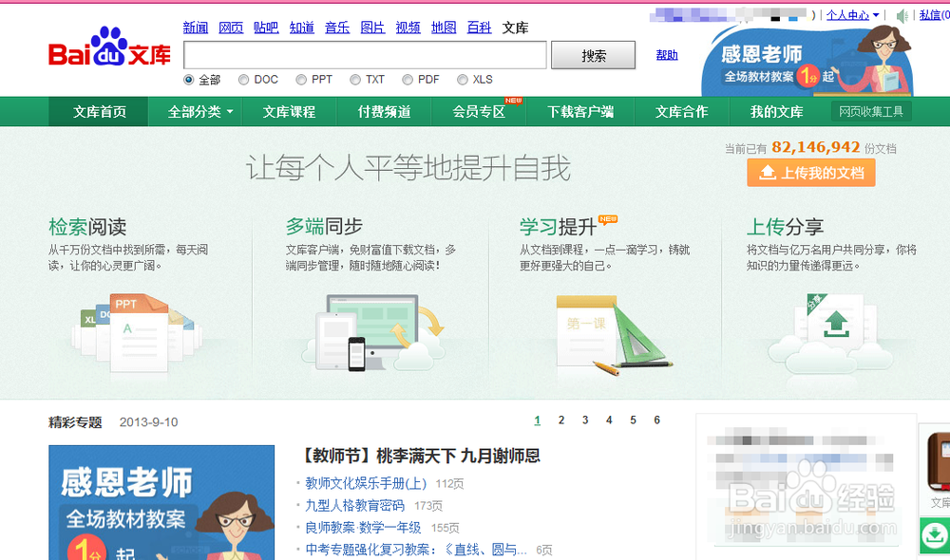Open the 新闻 link

click(x=196, y=28)
